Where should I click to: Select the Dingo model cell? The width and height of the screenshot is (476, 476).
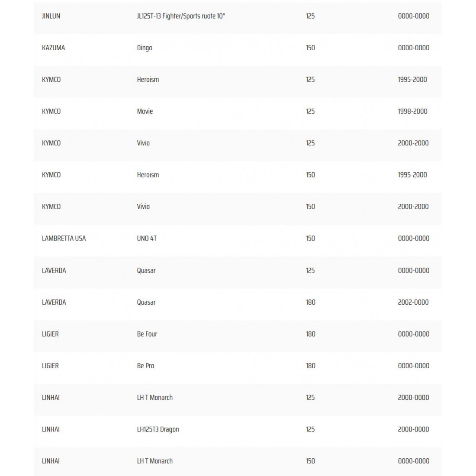point(145,48)
